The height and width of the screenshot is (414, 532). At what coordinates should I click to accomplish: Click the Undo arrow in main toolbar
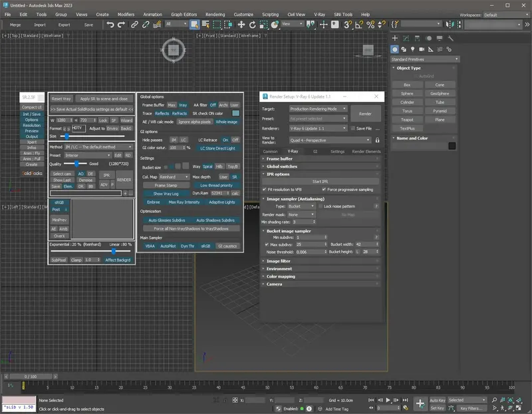coord(110,25)
